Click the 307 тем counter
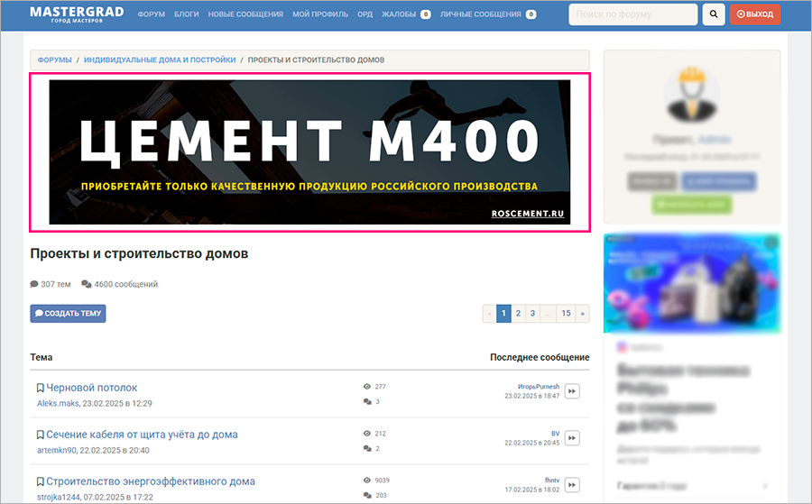 [x=51, y=284]
